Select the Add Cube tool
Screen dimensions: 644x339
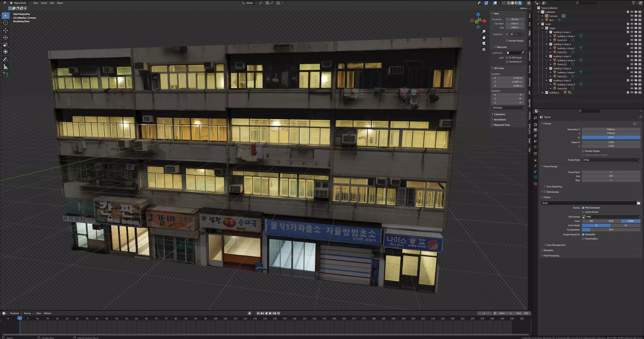pos(6,74)
